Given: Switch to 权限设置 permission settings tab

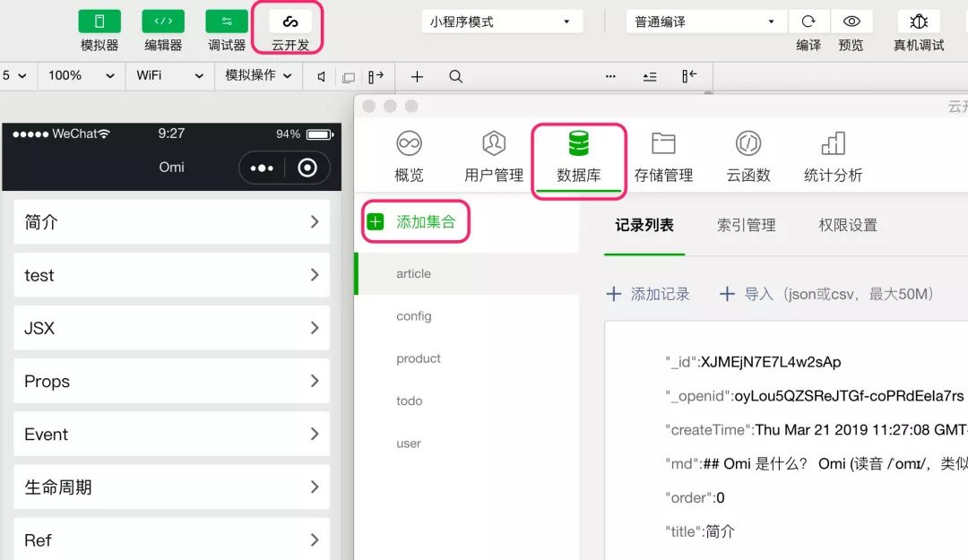Looking at the screenshot, I should [x=848, y=226].
